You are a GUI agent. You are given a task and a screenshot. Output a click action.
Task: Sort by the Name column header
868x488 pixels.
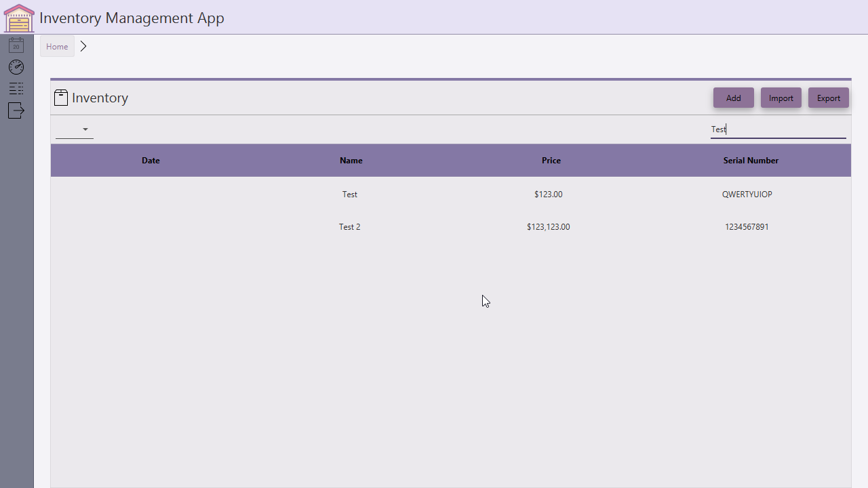[351, 161]
